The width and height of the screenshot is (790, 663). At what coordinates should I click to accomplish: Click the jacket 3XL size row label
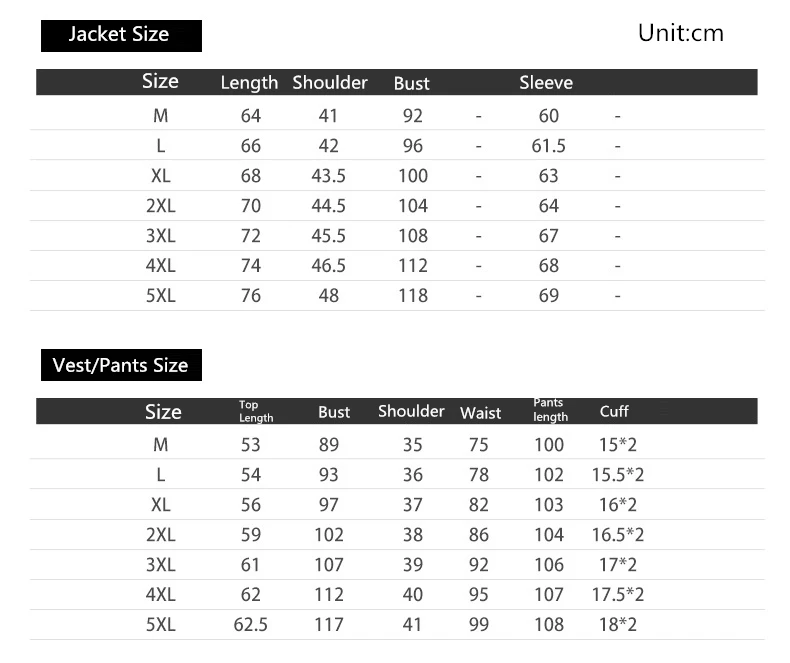(161, 236)
